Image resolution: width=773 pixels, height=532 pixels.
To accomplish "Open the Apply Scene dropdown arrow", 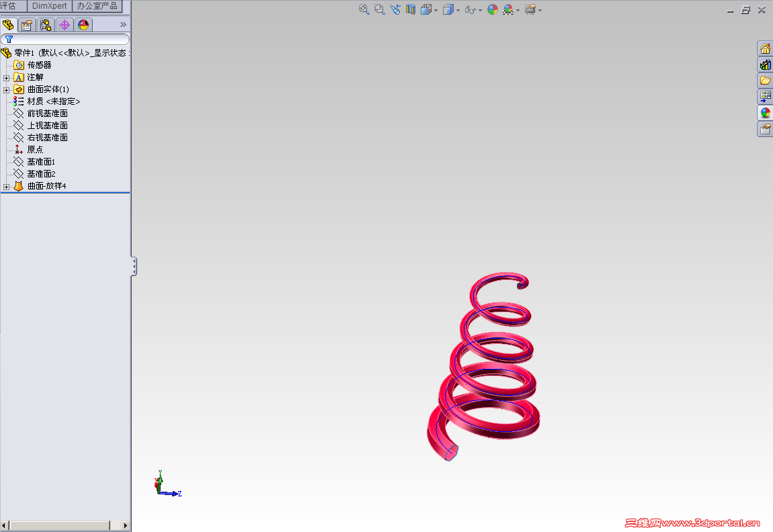I will 518,10.
